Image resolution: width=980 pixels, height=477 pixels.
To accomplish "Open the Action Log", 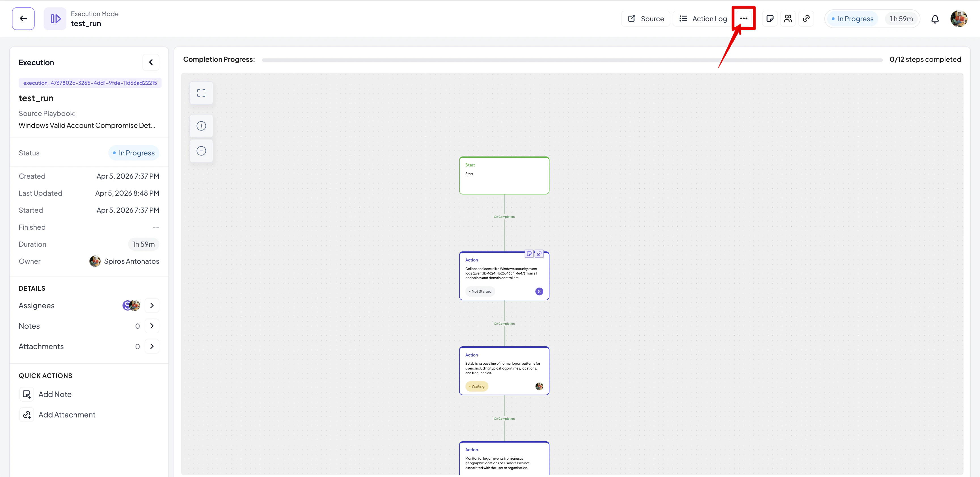I will click(703, 19).
